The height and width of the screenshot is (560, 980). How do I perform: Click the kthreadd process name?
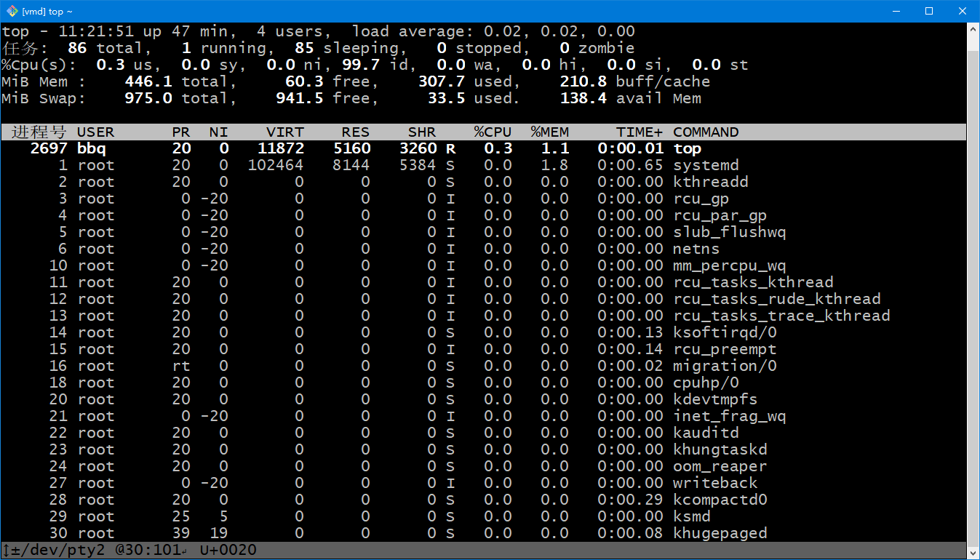coord(710,183)
